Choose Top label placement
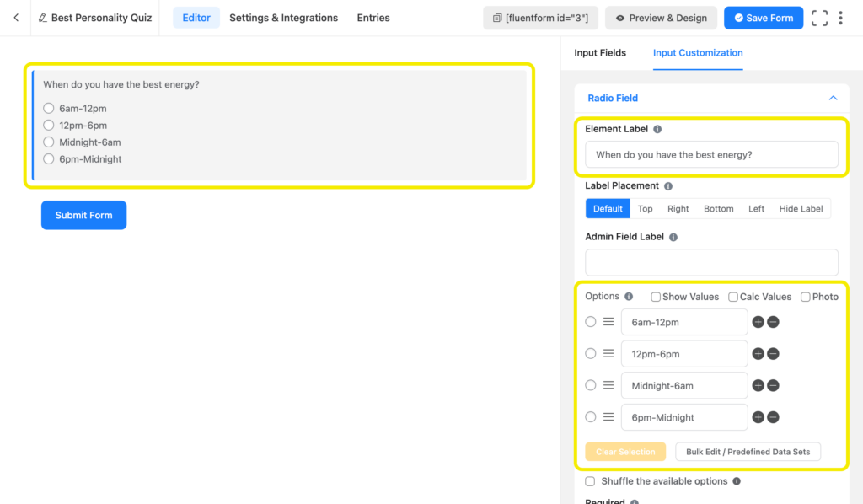 [x=645, y=208]
